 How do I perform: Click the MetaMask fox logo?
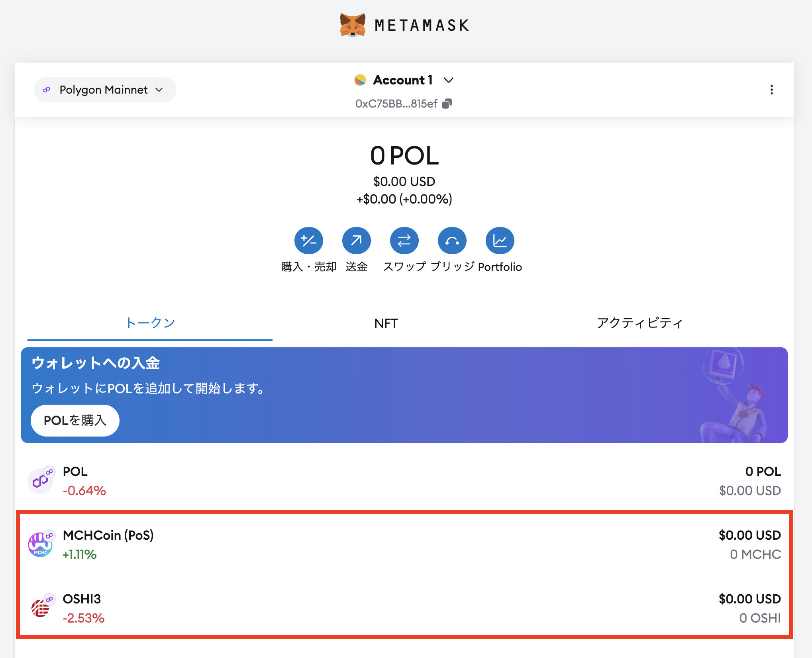click(x=352, y=25)
